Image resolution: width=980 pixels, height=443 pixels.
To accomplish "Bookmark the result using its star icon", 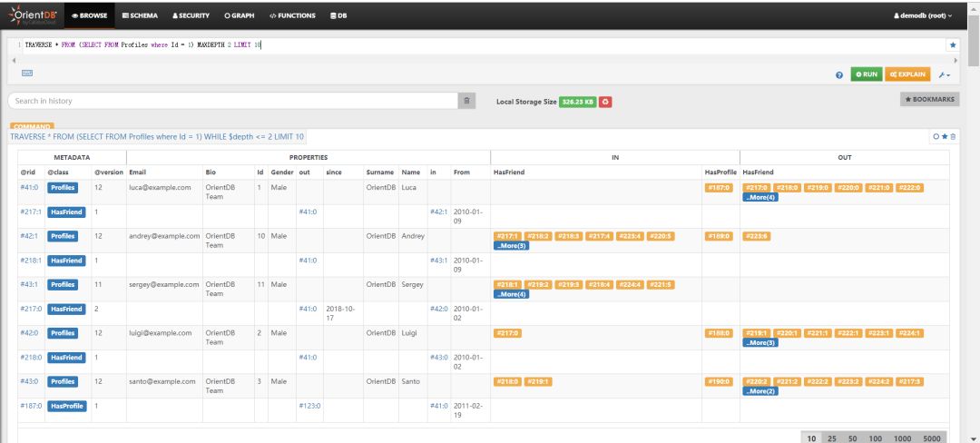I will pos(945,136).
